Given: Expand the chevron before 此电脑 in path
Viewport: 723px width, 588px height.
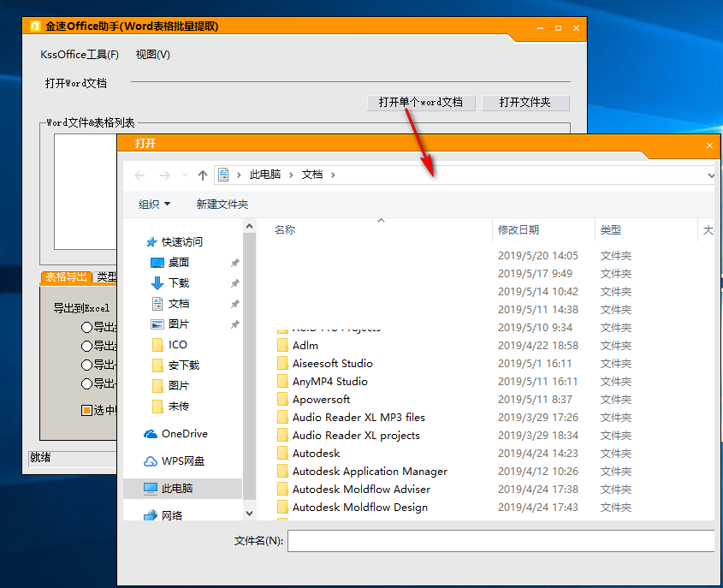Looking at the screenshot, I should pyautogui.click(x=239, y=175).
